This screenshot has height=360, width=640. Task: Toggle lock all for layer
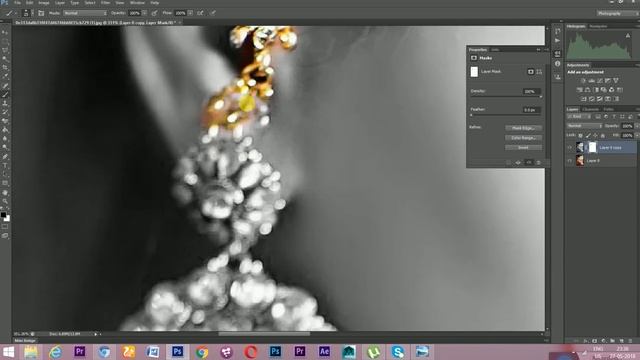pos(603,136)
